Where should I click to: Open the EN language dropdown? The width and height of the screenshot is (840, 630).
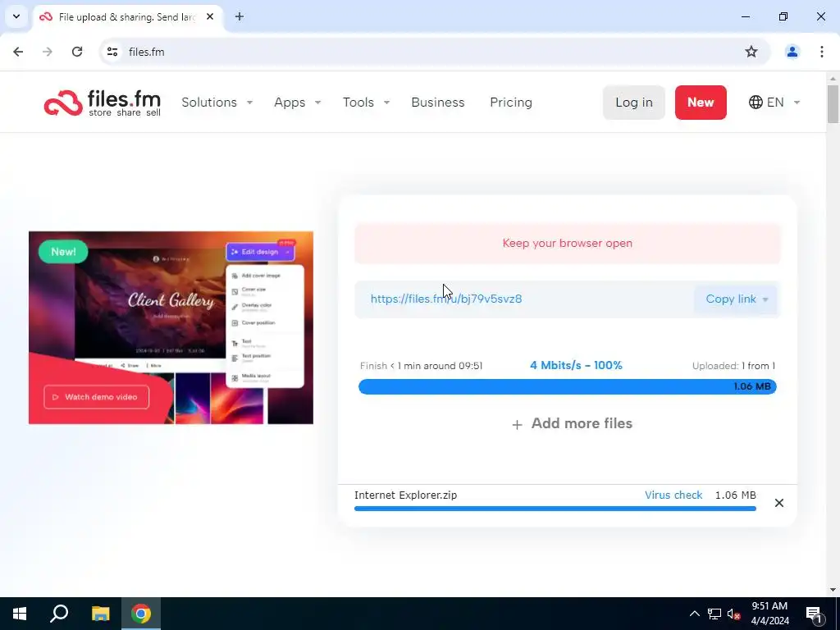click(774, 103)
